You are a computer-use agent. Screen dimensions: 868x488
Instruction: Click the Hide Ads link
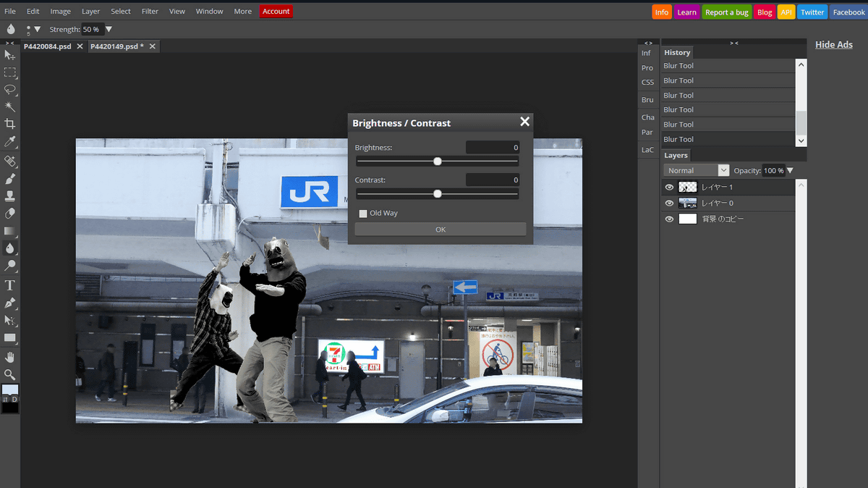pyautogui.click(x=834, y=44)
